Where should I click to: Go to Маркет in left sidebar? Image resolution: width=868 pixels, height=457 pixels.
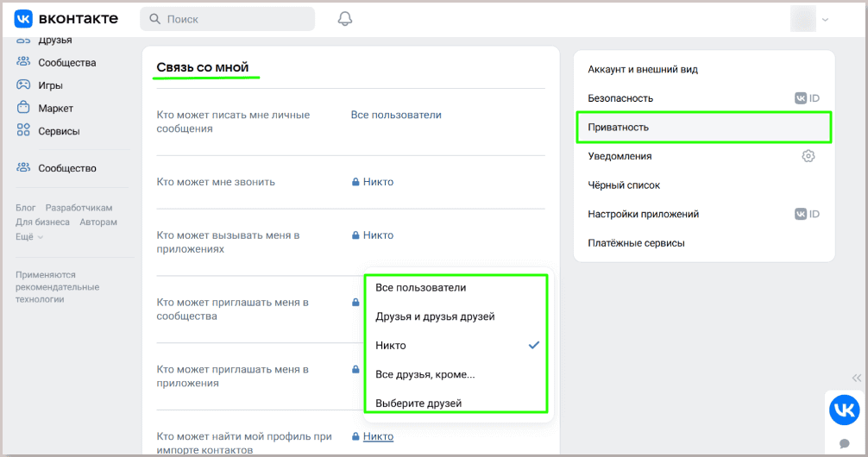[x=55, y=108]
